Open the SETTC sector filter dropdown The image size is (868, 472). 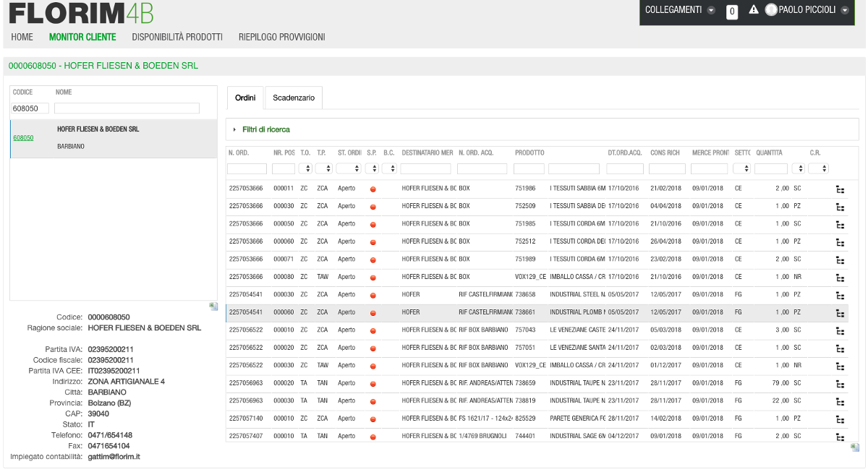point(741,168)
